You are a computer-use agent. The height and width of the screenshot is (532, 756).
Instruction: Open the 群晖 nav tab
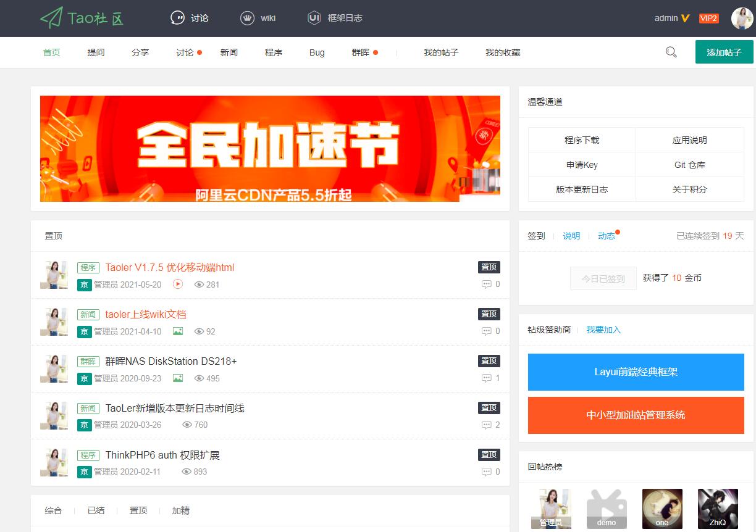click(x=361, y=52)
